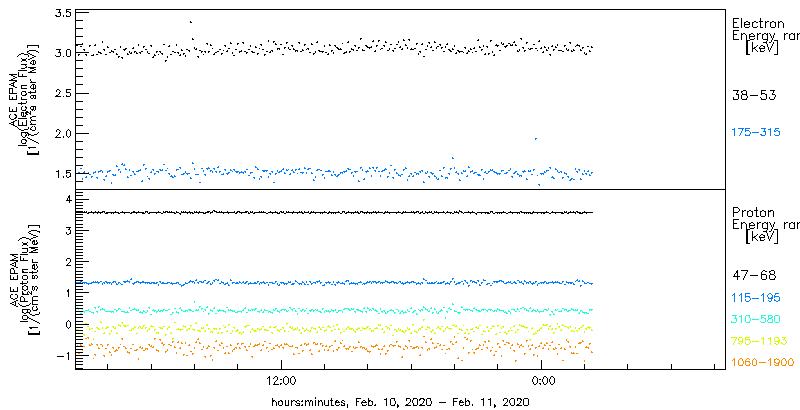Click the 175-315 electron energy legend label
Image resolution: width=800 pixels, height=410 pixels.
pos(756,133)
